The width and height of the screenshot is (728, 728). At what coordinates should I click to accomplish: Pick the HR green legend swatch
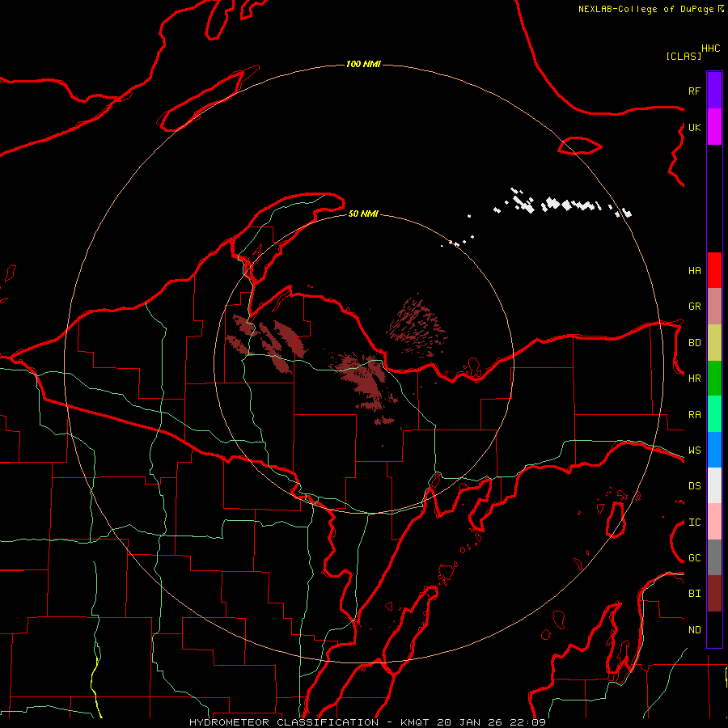714,378
